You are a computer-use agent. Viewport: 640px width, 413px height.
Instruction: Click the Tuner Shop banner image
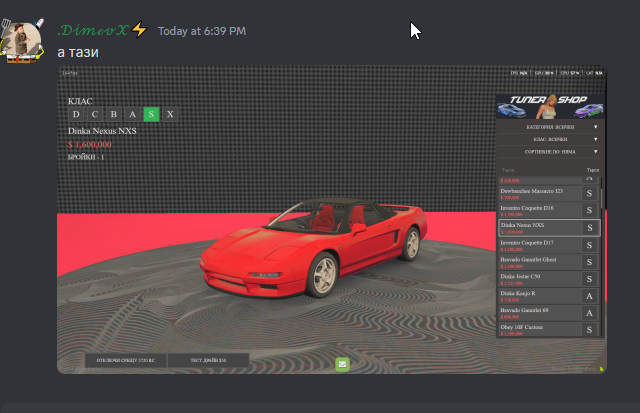pos(550,107)
